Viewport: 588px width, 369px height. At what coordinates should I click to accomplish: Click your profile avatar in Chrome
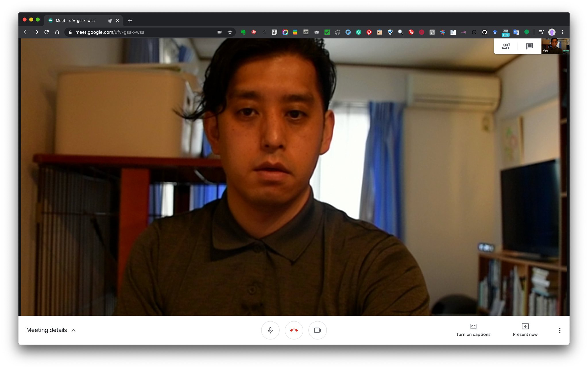[x=552, y=32]
